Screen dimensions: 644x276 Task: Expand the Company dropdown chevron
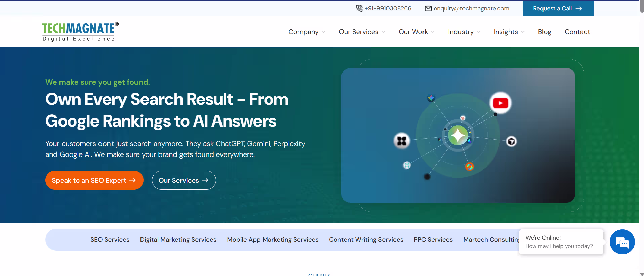coord(323,32)
